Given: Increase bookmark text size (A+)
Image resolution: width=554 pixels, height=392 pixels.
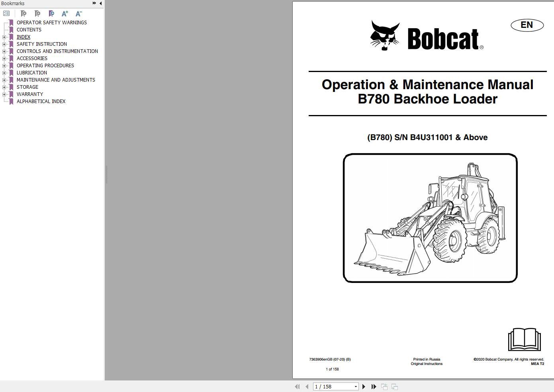Looking at the screenshot, I should 65,14.
